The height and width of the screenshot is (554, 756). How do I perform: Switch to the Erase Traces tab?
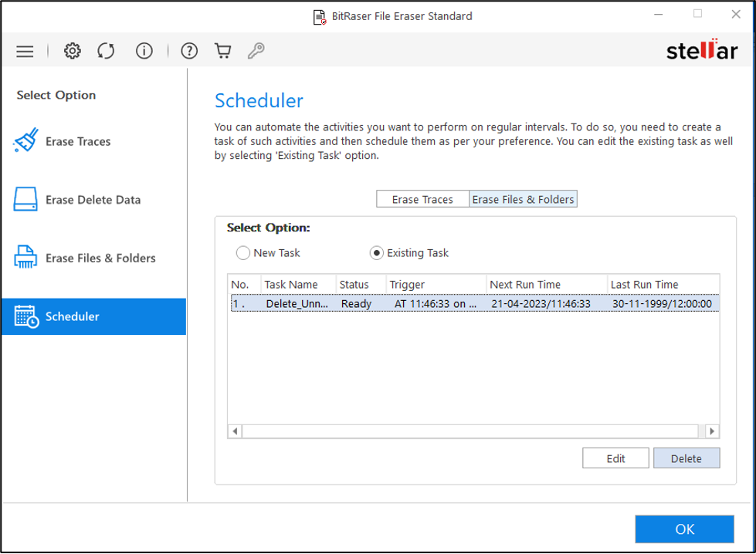[x=422, y=199]
